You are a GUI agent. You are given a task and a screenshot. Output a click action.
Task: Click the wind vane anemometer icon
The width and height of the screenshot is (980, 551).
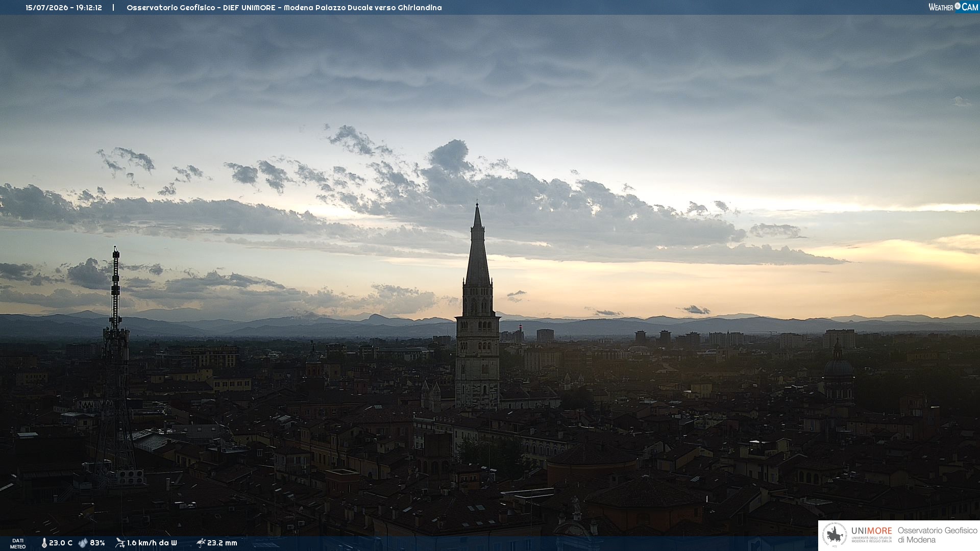pos(120,543)
